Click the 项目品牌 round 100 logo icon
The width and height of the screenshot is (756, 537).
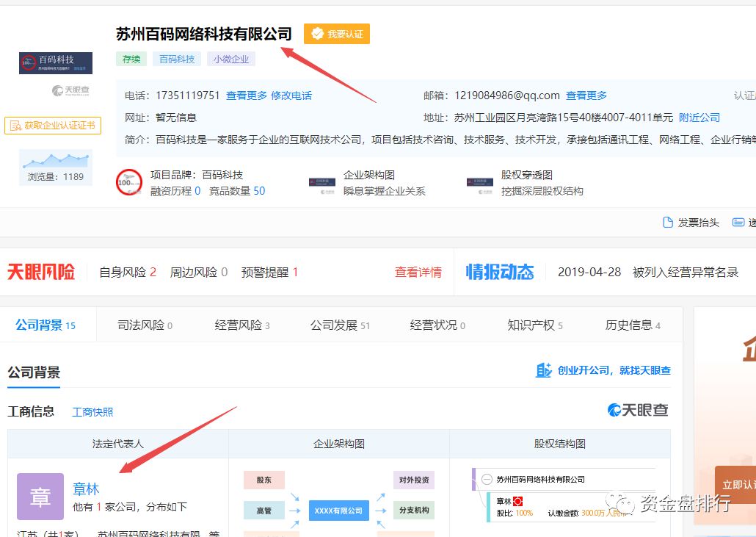tap(129, 182)
